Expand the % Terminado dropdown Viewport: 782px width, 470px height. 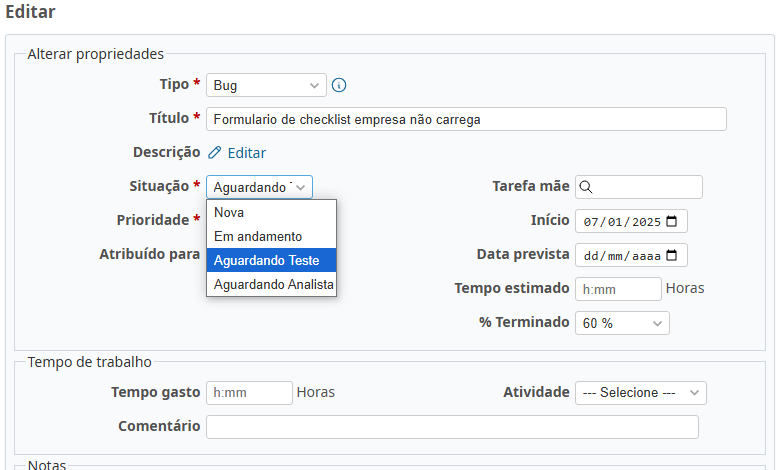pos(621,323)
